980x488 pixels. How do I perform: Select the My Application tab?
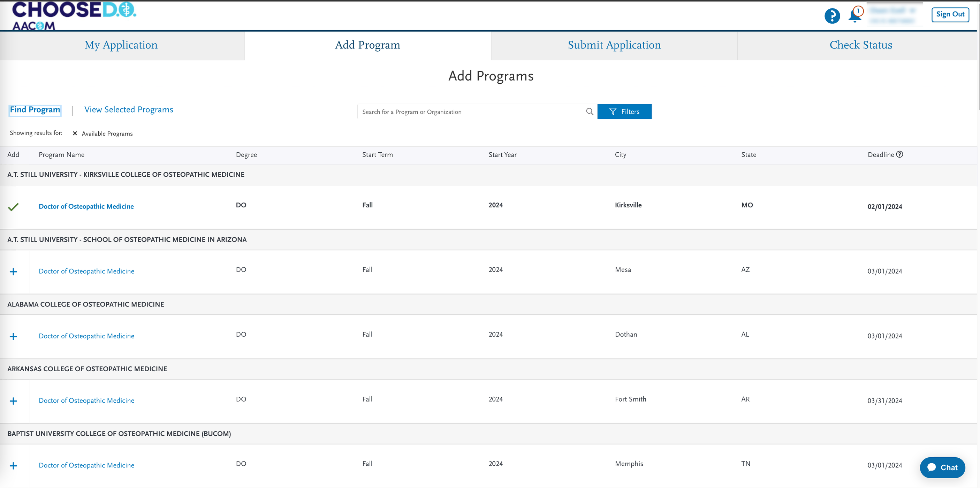[121, 44]
